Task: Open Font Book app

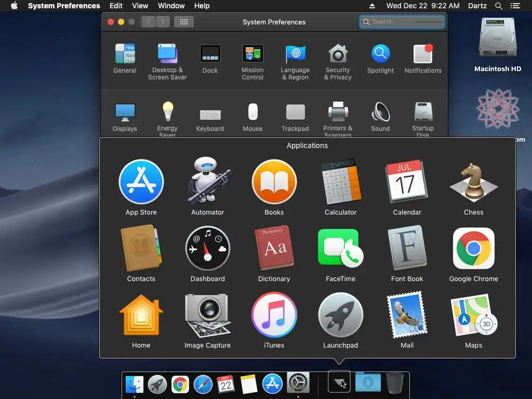Action: 407,248
